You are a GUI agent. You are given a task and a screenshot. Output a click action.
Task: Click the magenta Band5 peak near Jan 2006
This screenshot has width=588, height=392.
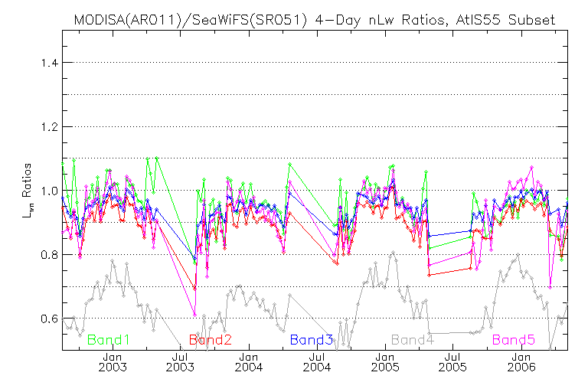(x=531, y=168)
